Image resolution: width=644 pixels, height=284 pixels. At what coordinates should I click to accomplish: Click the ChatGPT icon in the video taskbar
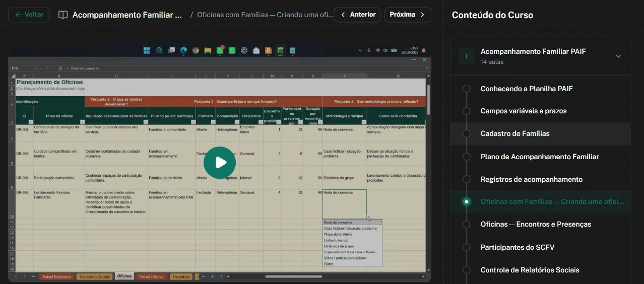(244, 50)
